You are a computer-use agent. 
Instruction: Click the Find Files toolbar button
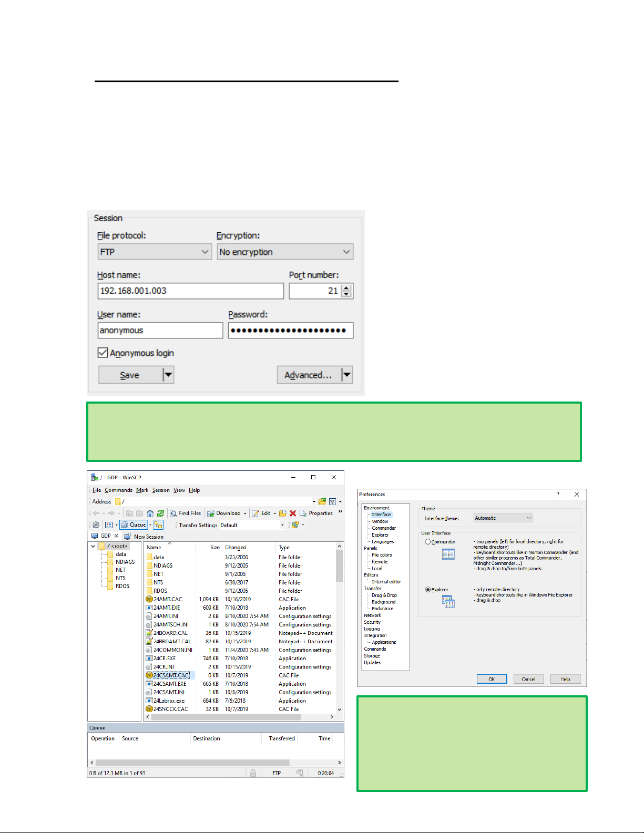(186, 513)
